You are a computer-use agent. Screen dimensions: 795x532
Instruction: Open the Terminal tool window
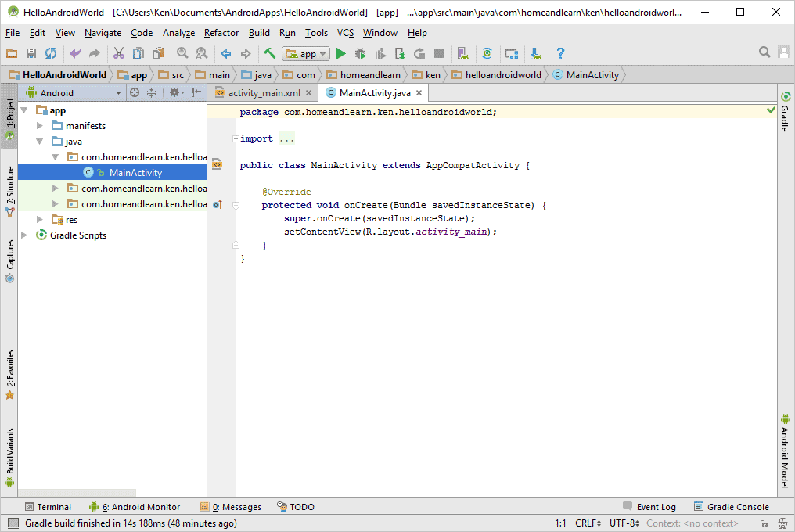point(48,507)
